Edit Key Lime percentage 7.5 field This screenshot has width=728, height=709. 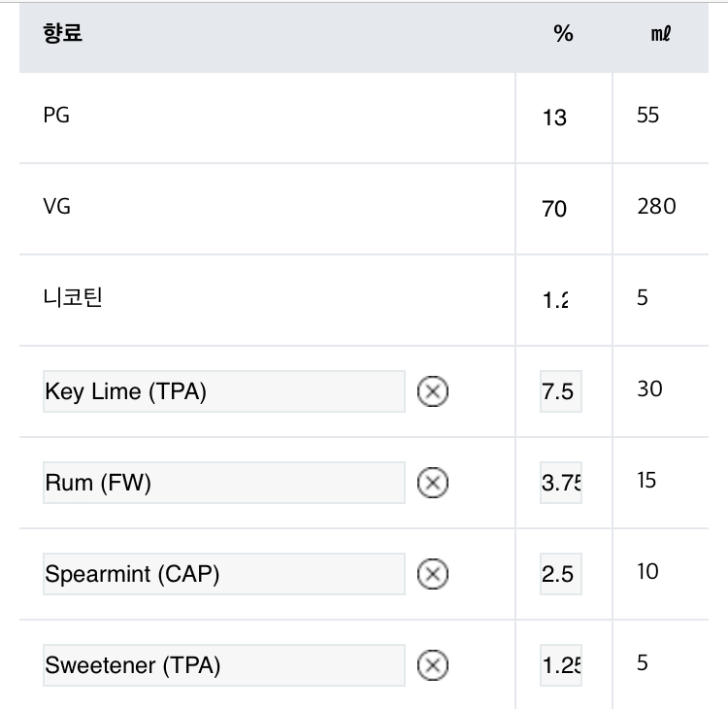560,392
